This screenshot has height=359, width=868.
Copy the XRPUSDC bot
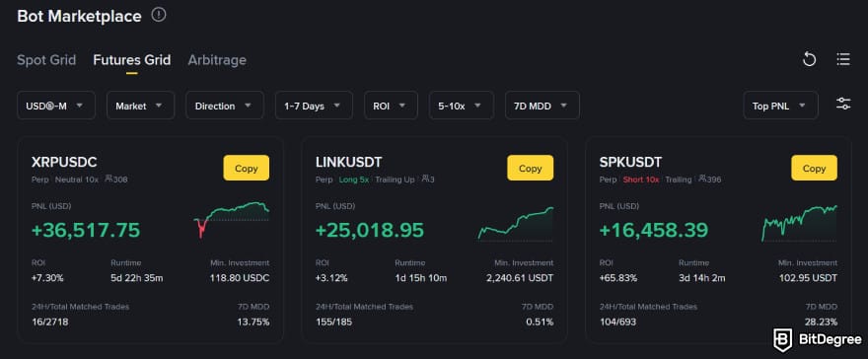pyautogui.click(x=247, y=168)
